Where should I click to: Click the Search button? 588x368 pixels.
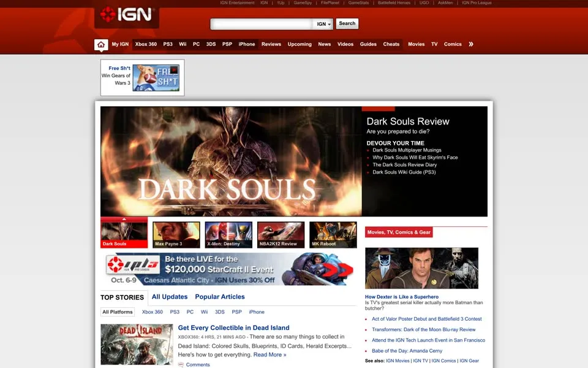point(347,23)
